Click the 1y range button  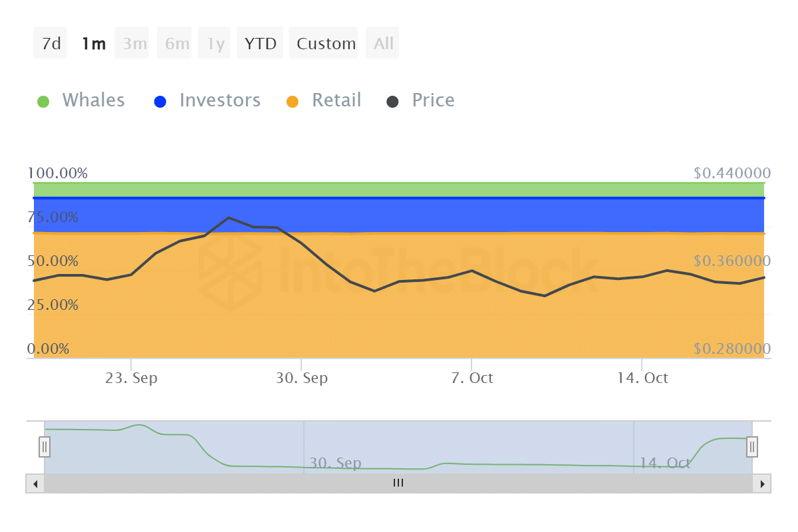tap(216, 44)
